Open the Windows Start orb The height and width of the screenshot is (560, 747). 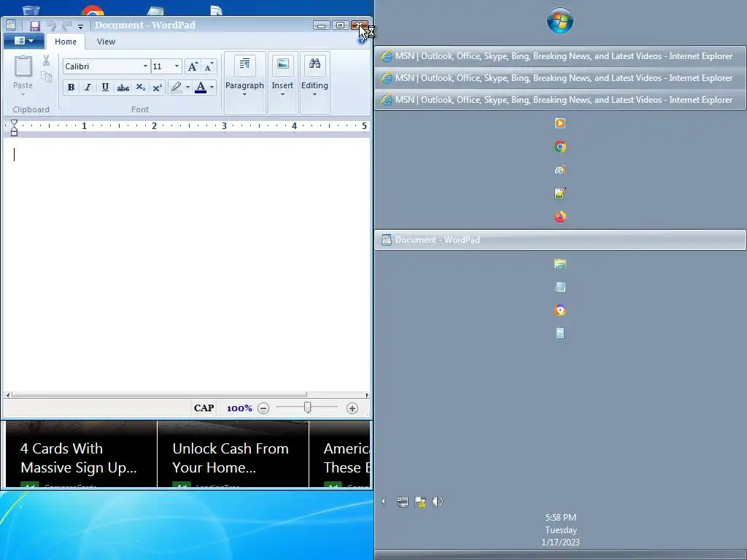click(x=560, y=20)
